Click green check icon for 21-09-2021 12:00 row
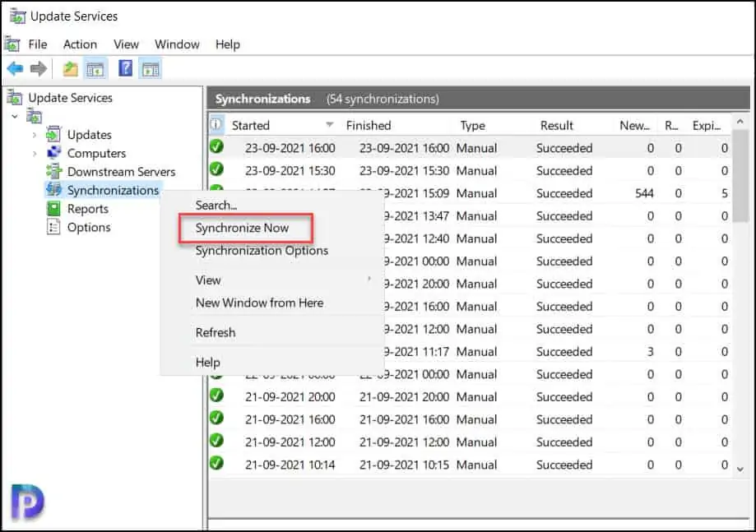 tap(216, 441)
